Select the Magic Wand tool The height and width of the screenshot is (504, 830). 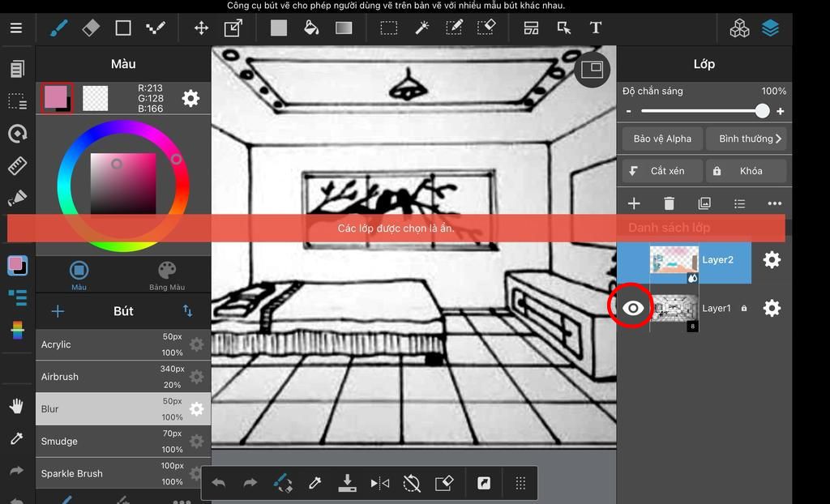421,28
